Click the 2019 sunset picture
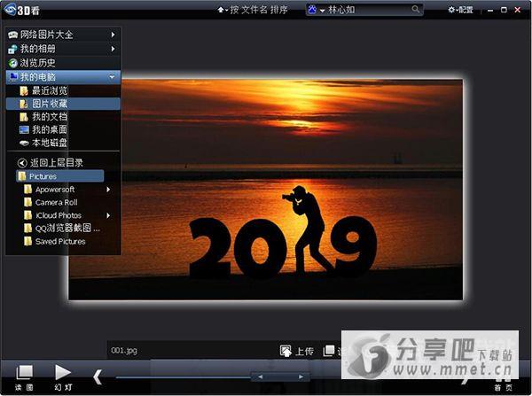Image resolution: width=532 pixels, height=396 pixels. click(266, 190)
